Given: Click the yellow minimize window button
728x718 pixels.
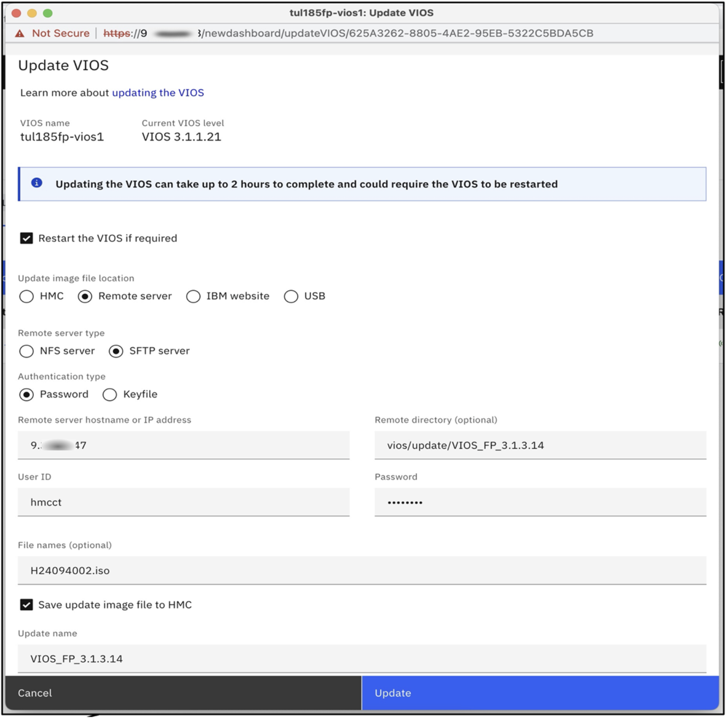Looking at the screenshot, I should pos(32,13).
